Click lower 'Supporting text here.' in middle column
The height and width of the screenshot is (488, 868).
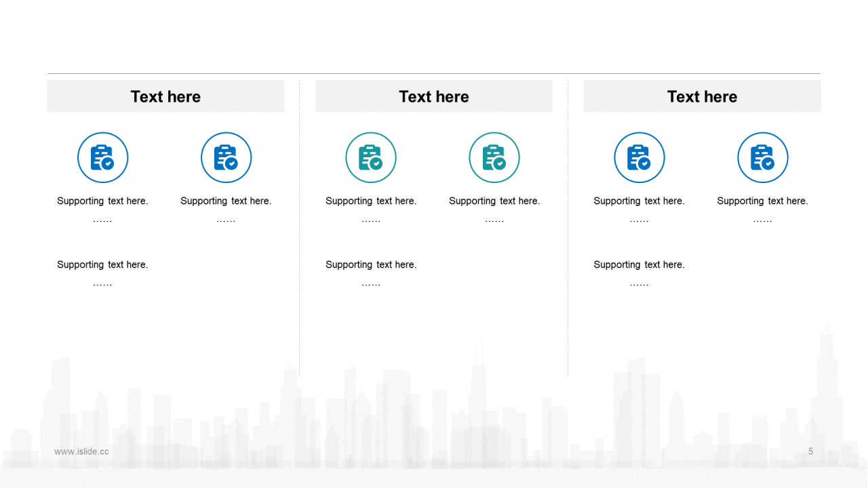371,264
